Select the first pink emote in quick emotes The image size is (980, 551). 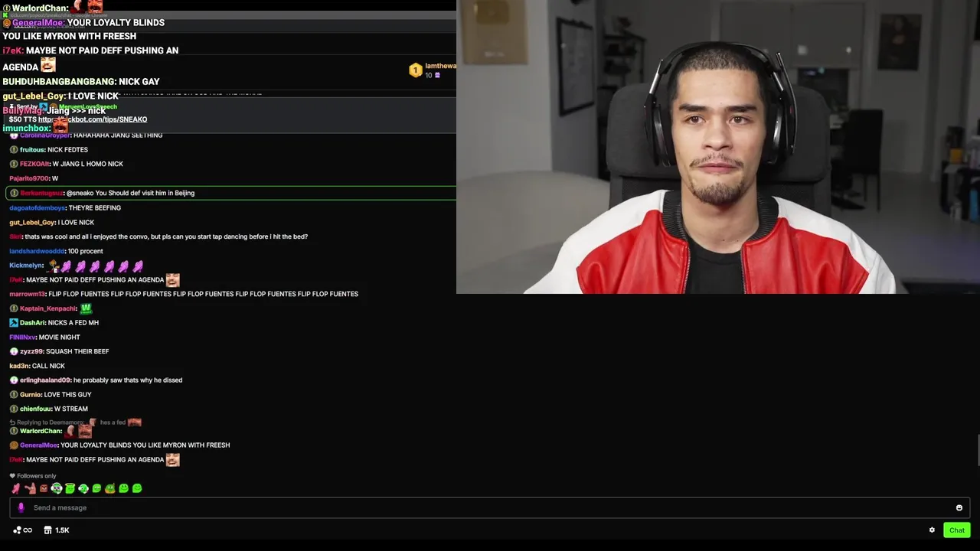coord(16,488)
